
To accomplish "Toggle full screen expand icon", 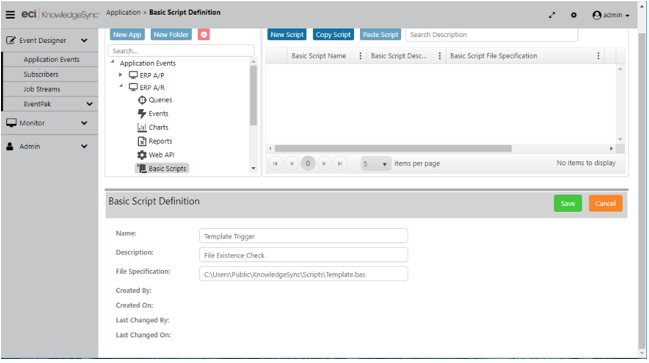I will point(552,15).
